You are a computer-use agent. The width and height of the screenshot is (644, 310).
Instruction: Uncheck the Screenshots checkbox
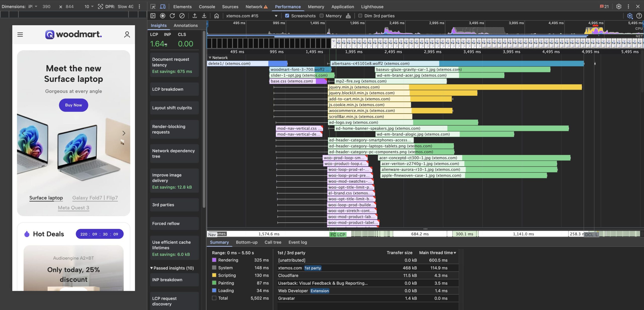[287, 16]
